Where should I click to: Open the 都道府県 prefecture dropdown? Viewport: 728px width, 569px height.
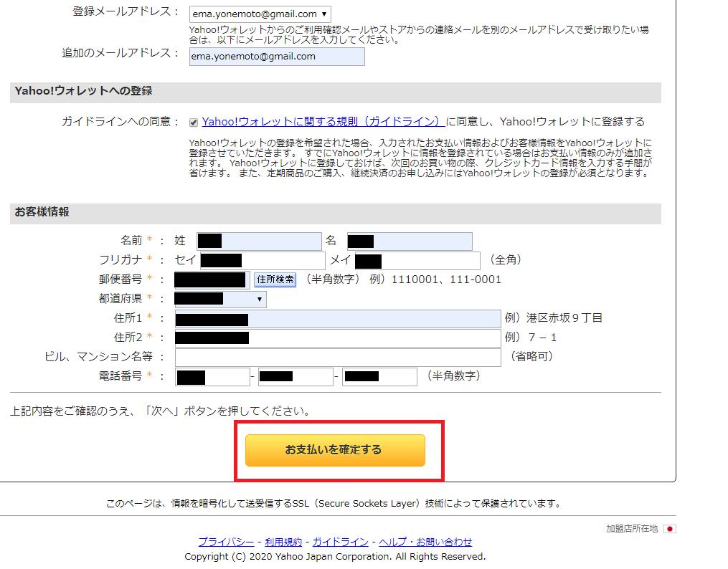click(220, 299)
